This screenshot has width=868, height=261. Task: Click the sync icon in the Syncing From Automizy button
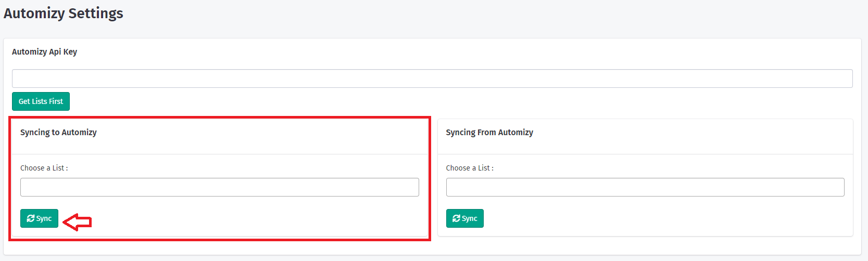[x=456, y=218]
